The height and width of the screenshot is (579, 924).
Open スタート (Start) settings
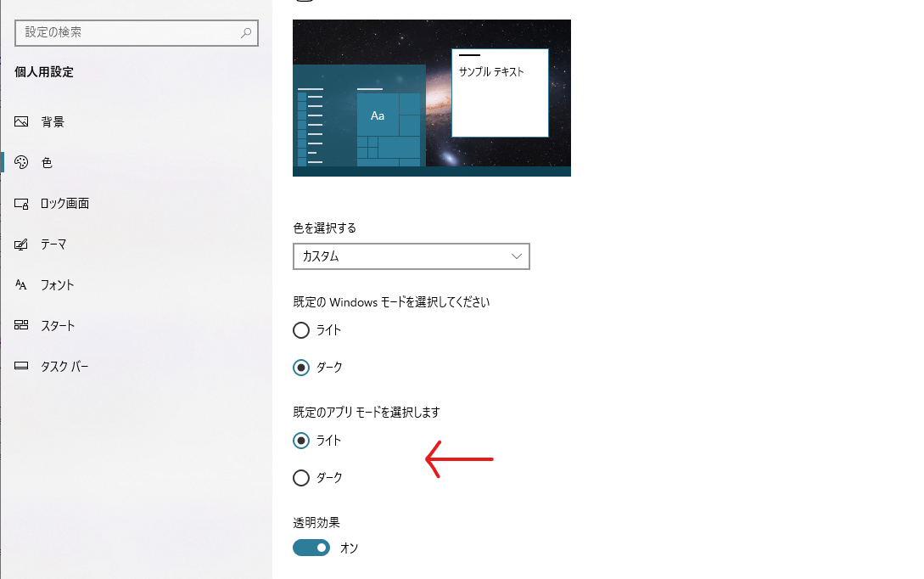[56, 325]
